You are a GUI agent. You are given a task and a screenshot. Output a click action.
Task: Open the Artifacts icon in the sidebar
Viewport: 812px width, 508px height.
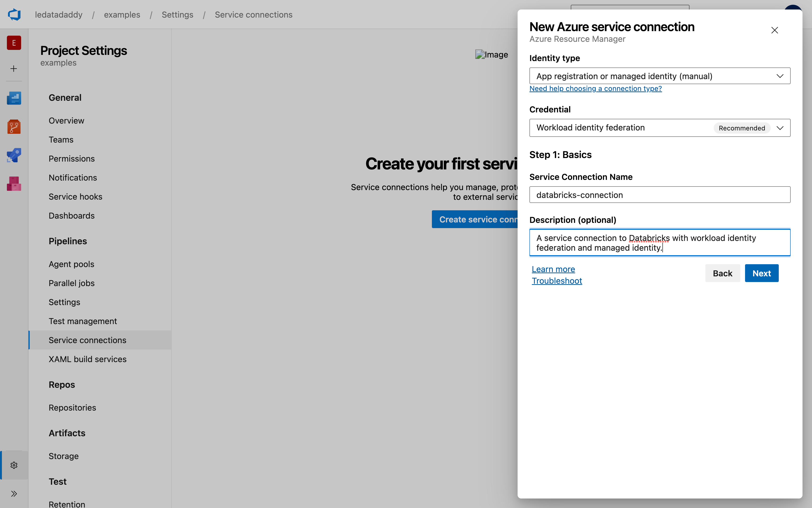click(14, 184)
